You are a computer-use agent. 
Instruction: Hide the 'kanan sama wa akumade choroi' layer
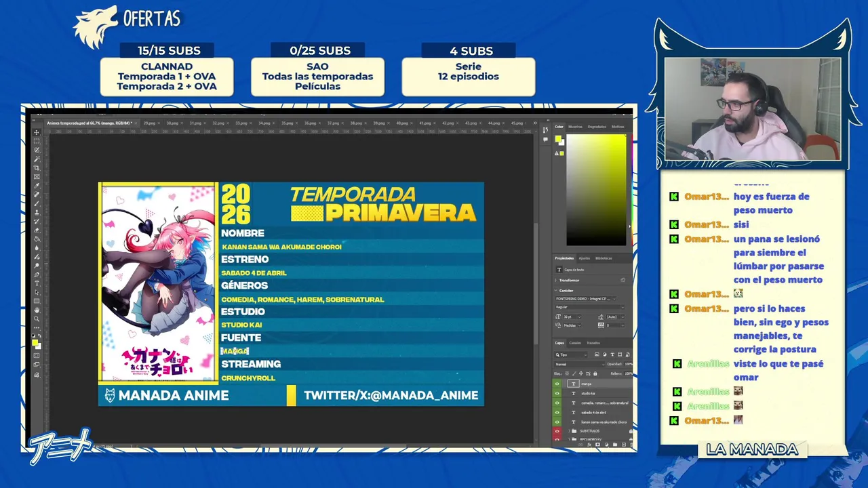coord(557,422)
